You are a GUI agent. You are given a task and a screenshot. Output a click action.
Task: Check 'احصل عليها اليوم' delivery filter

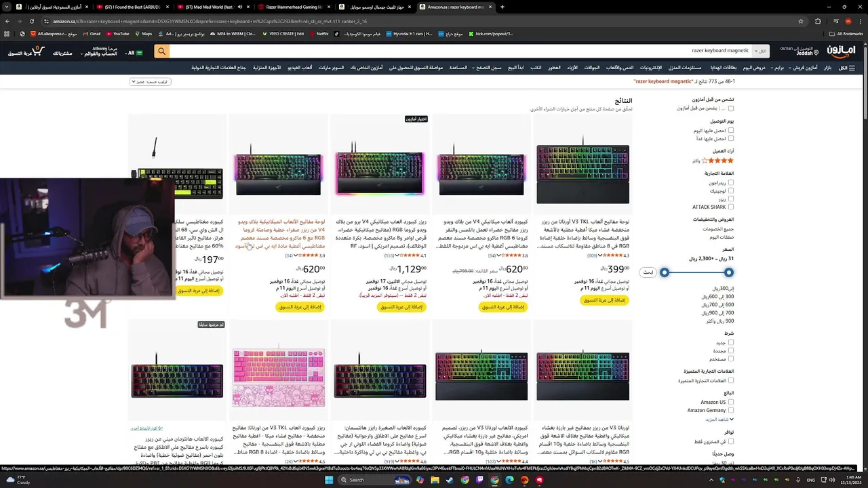[731, 130]
